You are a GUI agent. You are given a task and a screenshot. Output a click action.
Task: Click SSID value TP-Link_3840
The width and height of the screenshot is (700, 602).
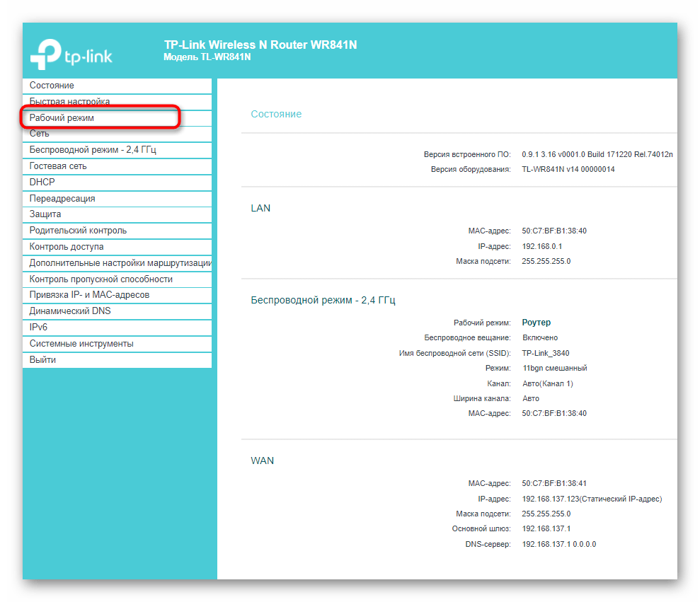pyautogui.click(x=546, y=354)
